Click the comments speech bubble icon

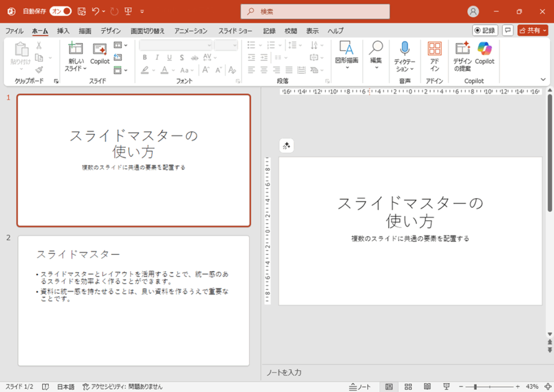507,30
